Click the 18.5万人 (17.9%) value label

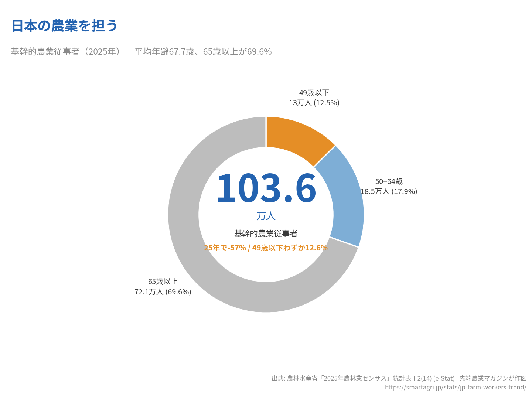[x=389, y=191]
